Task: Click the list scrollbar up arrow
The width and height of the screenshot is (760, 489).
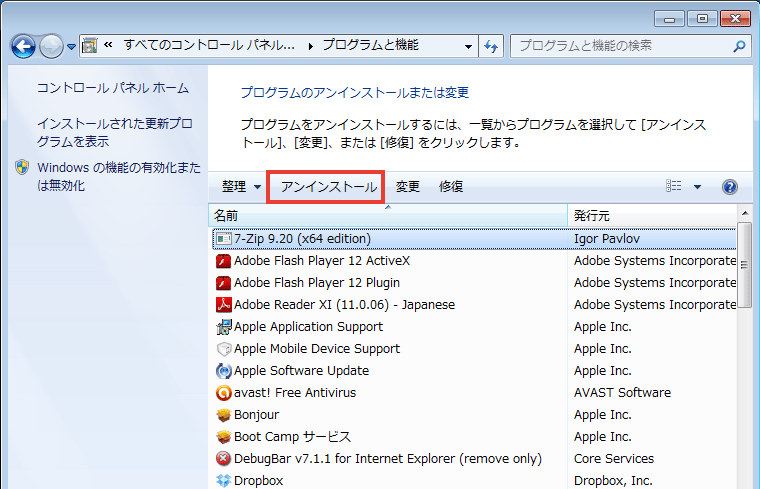Action: pyautogui.click(x=745, y=213)
